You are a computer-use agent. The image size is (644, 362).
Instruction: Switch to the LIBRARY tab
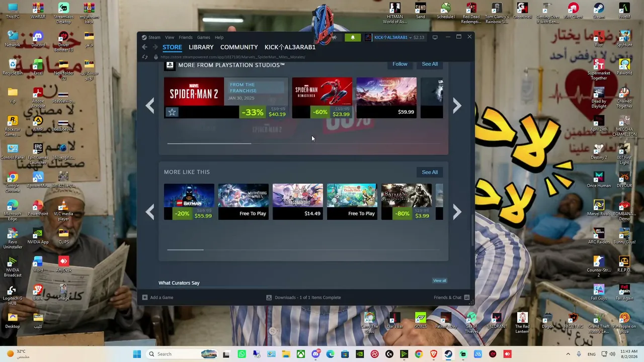tap(201, 47)
